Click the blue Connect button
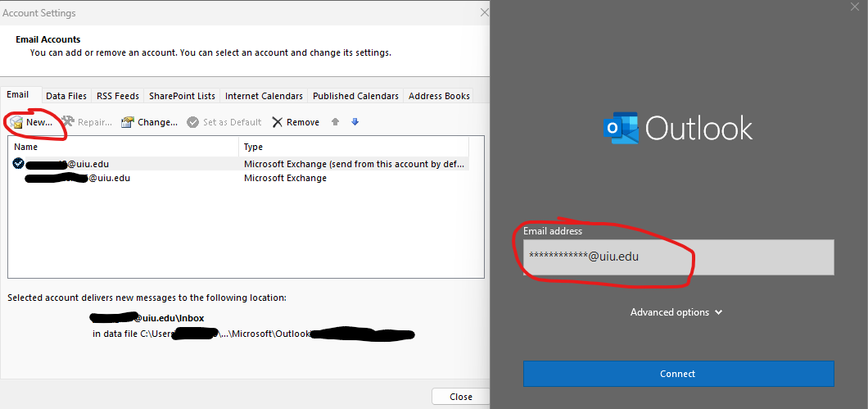The image size is (868, 409). 679,374
